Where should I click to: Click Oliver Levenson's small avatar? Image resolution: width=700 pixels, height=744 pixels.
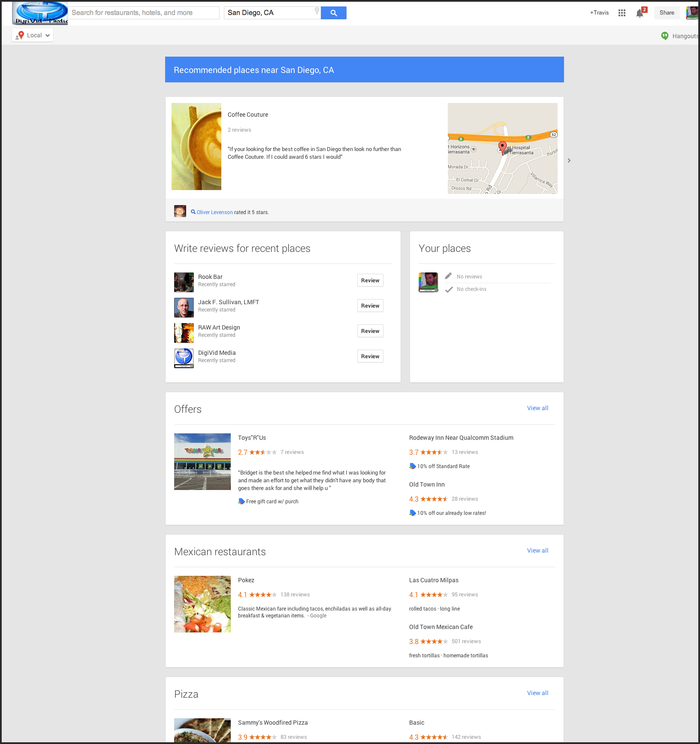180,211
